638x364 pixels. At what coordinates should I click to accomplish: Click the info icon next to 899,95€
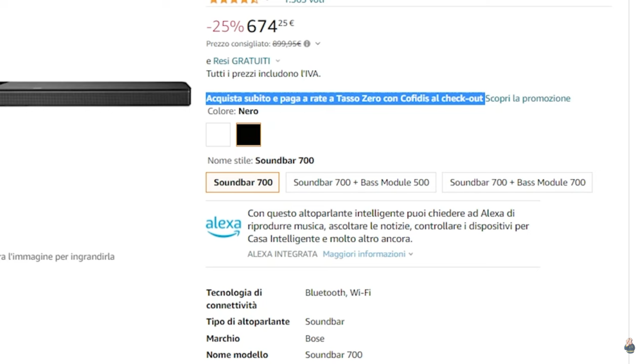(307, 44)
